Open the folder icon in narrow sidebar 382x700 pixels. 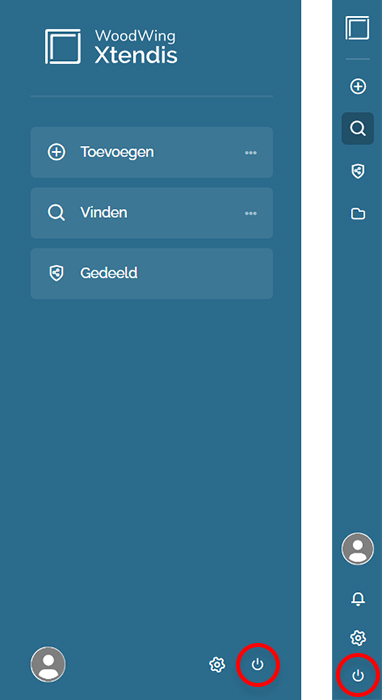pyautogui.click(x=358, y=214)
